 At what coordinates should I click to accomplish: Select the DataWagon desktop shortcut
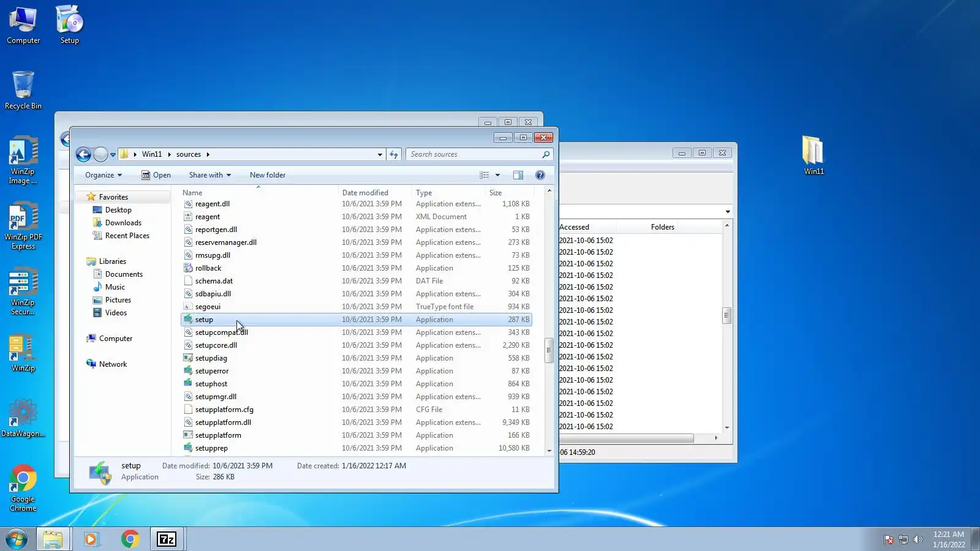[x=23, y=418]
